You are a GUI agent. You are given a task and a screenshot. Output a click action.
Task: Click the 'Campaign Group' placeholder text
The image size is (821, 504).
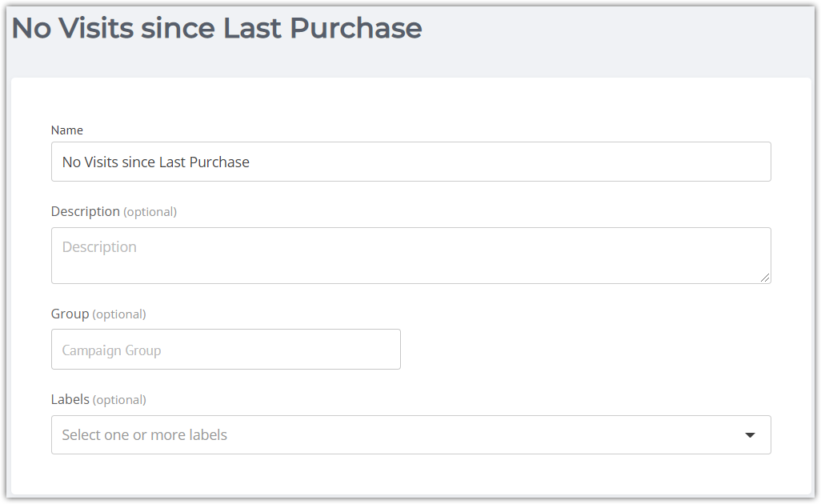click(x=111, y=350)
